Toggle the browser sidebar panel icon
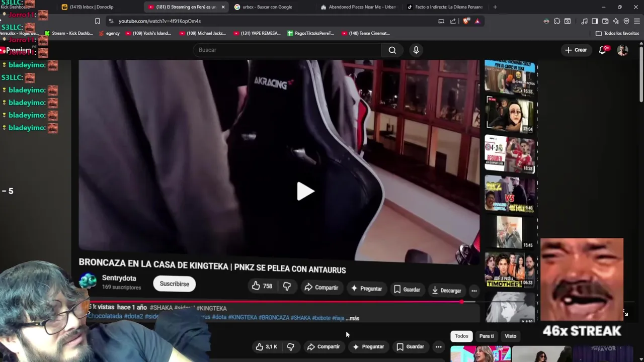 pos(595,21)
